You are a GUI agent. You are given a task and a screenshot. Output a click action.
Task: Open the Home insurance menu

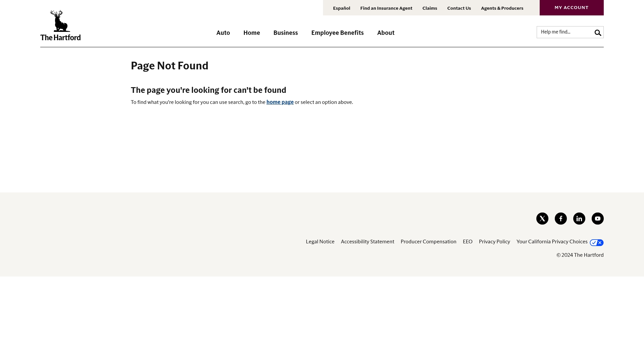(x=252, y=33)
